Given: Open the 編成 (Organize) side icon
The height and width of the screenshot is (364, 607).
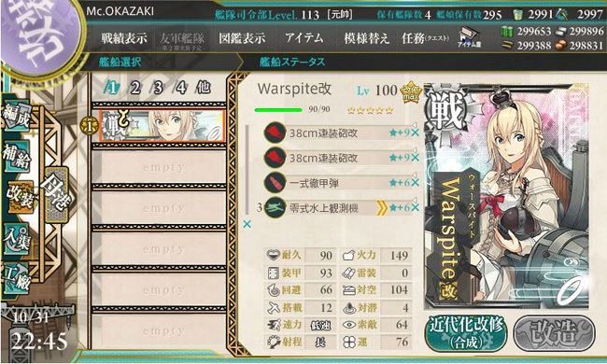Looking at the screenshot, I should pyautogui.click(x=16, y=118).
